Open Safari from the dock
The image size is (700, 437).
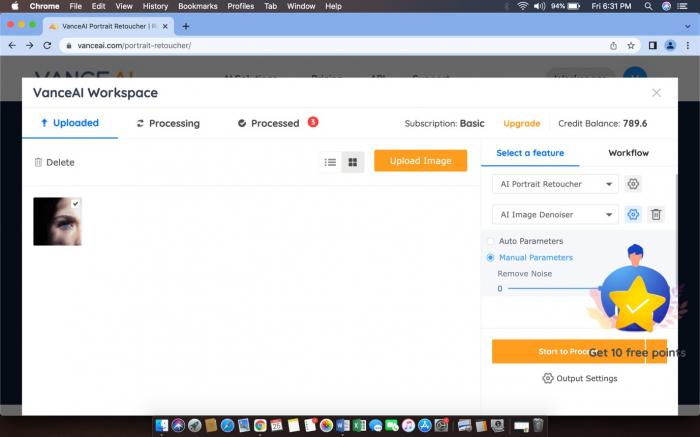click(227, 425)
